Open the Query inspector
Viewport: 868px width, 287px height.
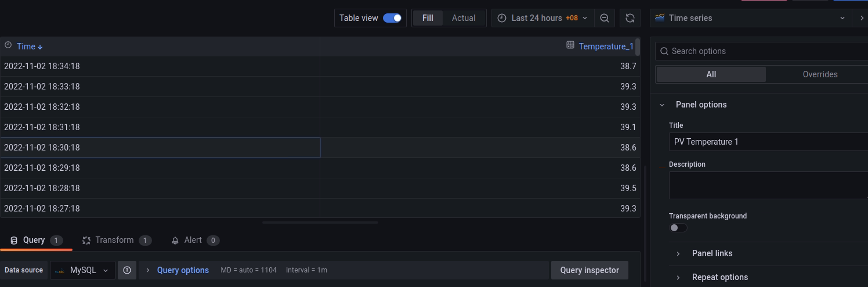pos(589,270)
